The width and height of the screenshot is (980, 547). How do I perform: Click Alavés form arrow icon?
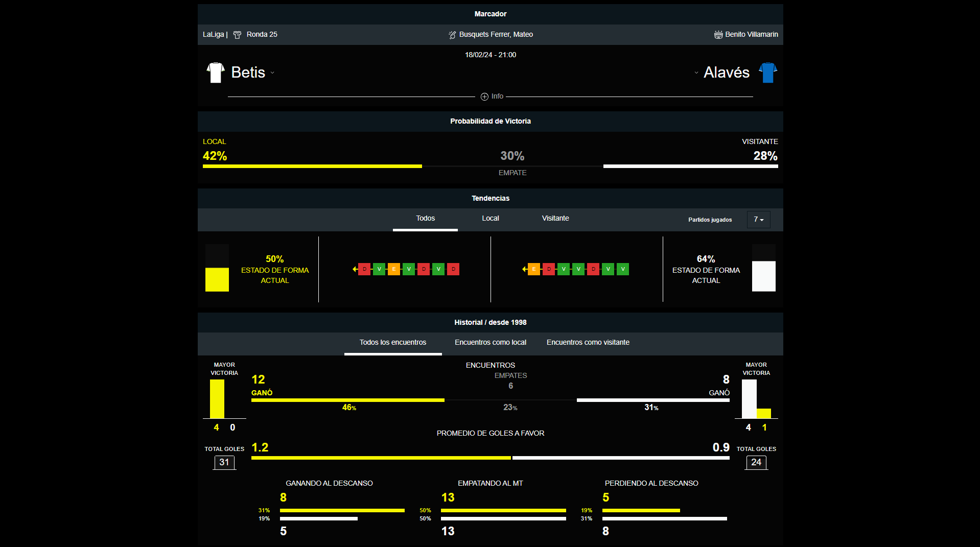pos(524,269)
